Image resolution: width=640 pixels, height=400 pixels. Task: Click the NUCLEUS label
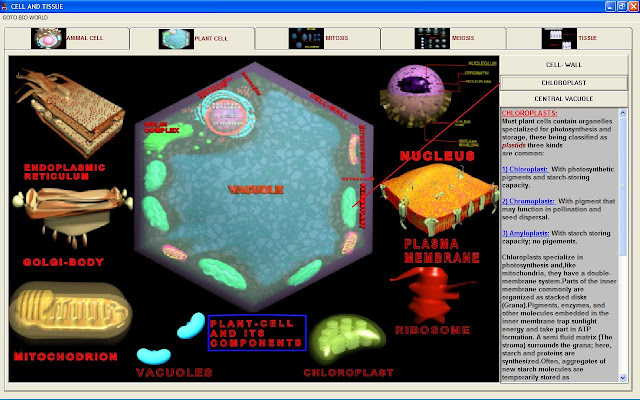click(x=437, y=156)
